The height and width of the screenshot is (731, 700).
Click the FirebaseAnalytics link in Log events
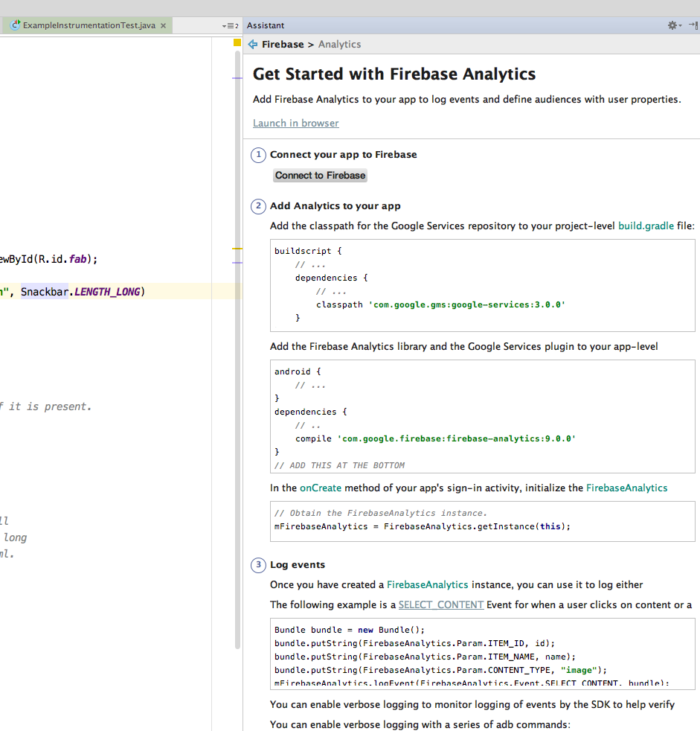point(427,585)
